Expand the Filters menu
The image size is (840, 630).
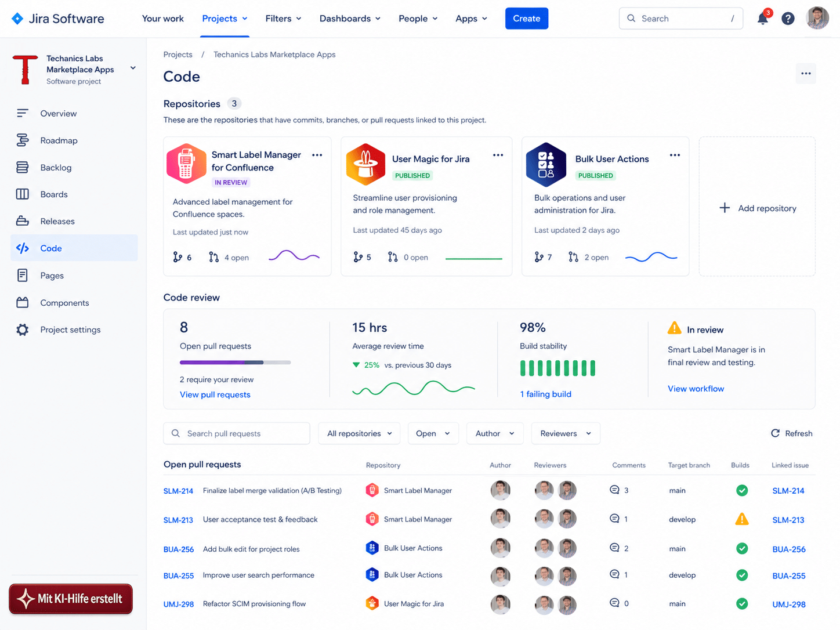[284, 19]
